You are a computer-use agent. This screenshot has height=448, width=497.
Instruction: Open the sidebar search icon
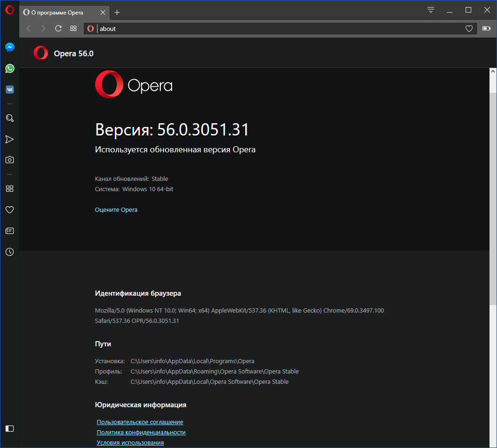(x=9, y=118)
